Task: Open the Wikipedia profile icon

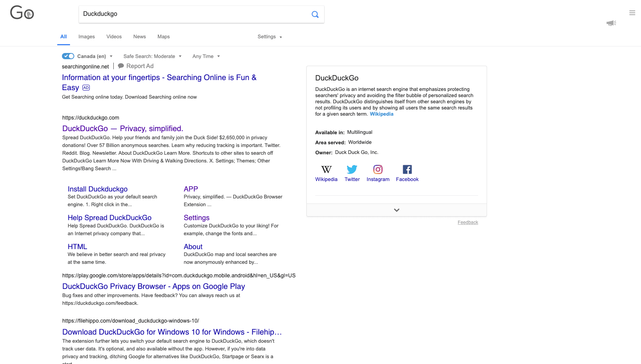Action: point(326,169)
